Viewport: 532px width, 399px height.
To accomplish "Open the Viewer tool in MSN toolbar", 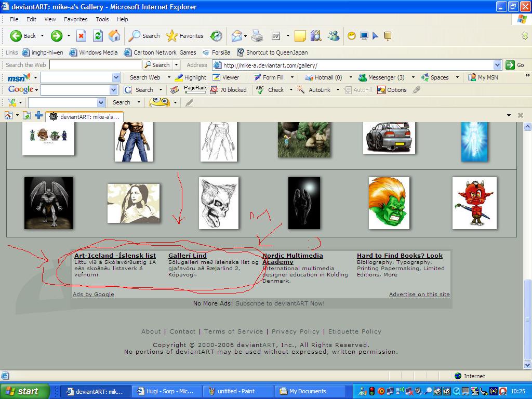I will [226, 77].
